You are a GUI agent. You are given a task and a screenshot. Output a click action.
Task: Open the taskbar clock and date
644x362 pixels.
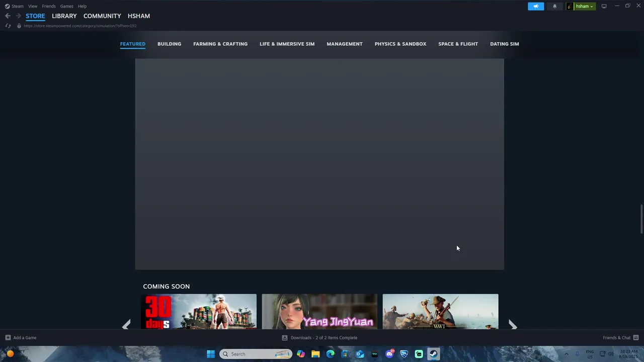[x=629, y=354]
